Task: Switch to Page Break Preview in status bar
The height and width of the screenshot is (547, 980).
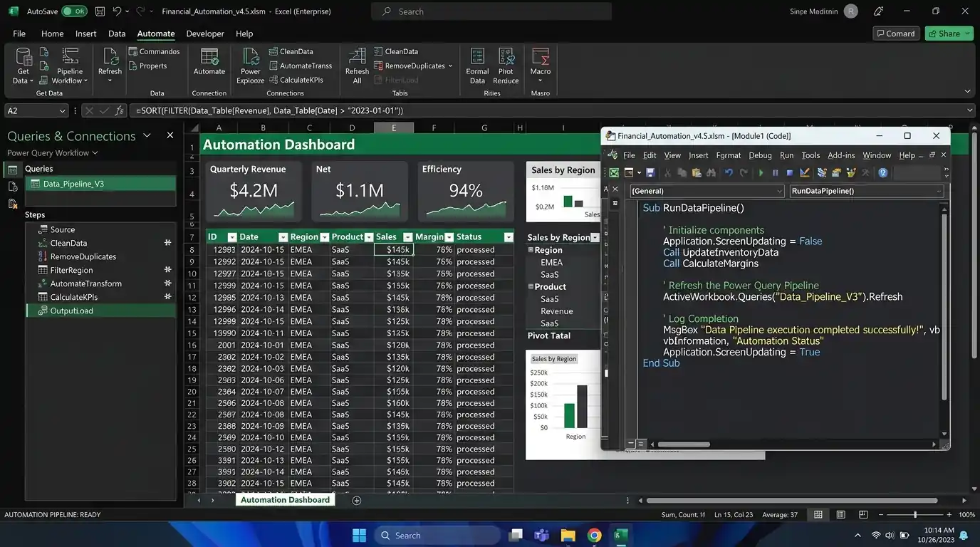Action: pyautogui.click(x=863, y=514)
